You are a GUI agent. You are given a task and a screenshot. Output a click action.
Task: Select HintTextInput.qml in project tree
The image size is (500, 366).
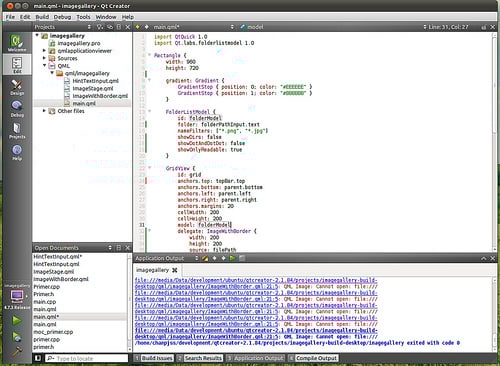tap(96, 81)
